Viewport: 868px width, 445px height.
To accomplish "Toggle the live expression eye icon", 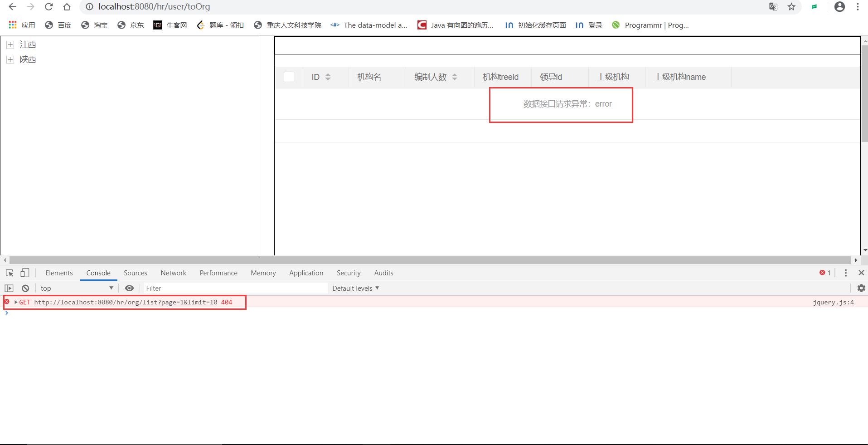I will [x=129, y=288].
